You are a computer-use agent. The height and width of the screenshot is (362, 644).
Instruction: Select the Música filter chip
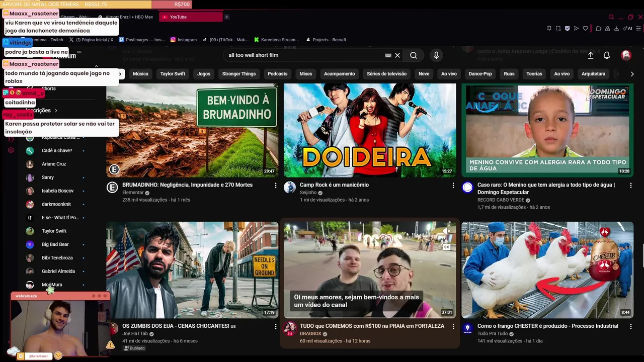click(x=140, y=74)
